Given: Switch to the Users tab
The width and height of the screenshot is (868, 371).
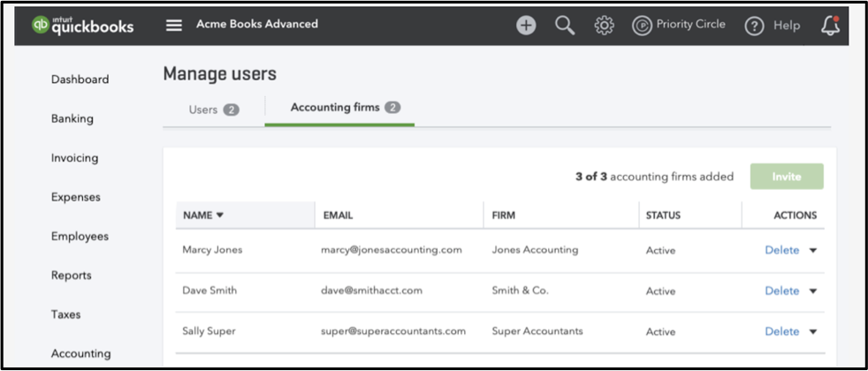Looking at the screenshot, I should pos(214,110).
